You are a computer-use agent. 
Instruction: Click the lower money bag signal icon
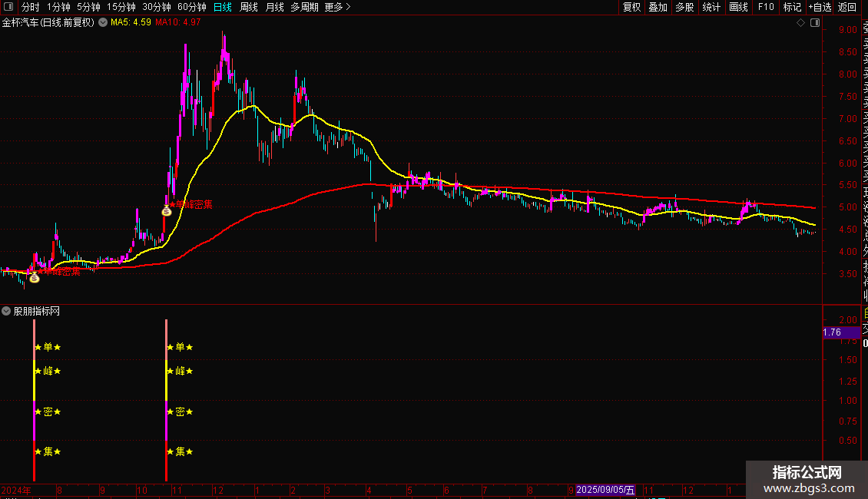click(35, 278)
